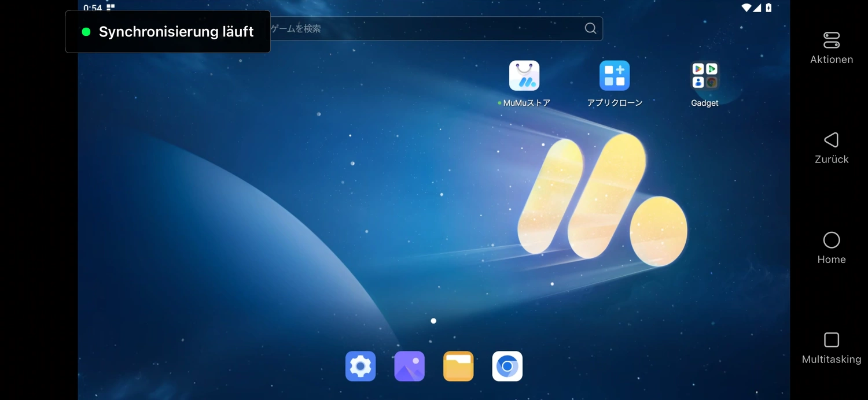
Task: Launch the Chromium browser in dock
Action: tap(507, 366)
